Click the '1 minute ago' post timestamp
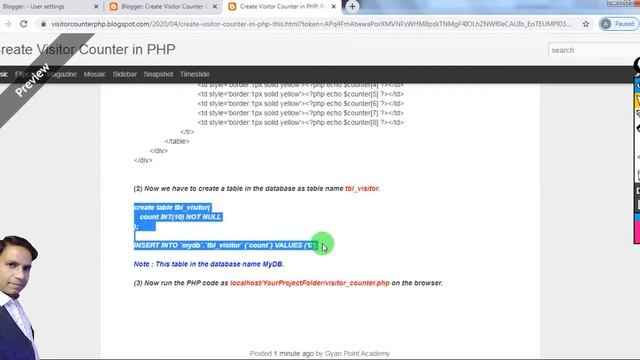The width and height of the screenshot is (640, 360). 293,353
